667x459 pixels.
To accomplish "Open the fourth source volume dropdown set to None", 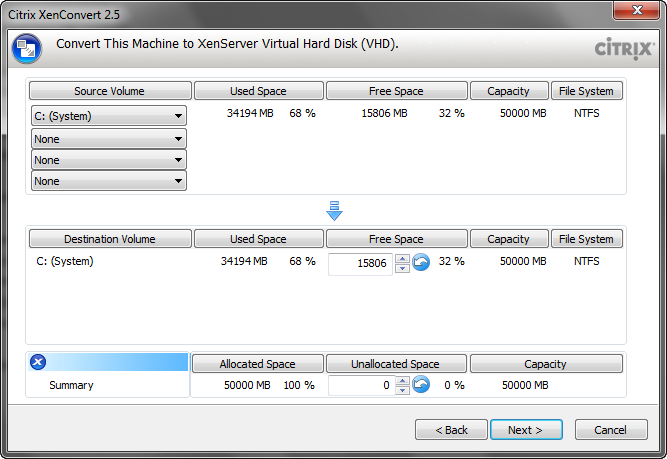I will point(109,181).
